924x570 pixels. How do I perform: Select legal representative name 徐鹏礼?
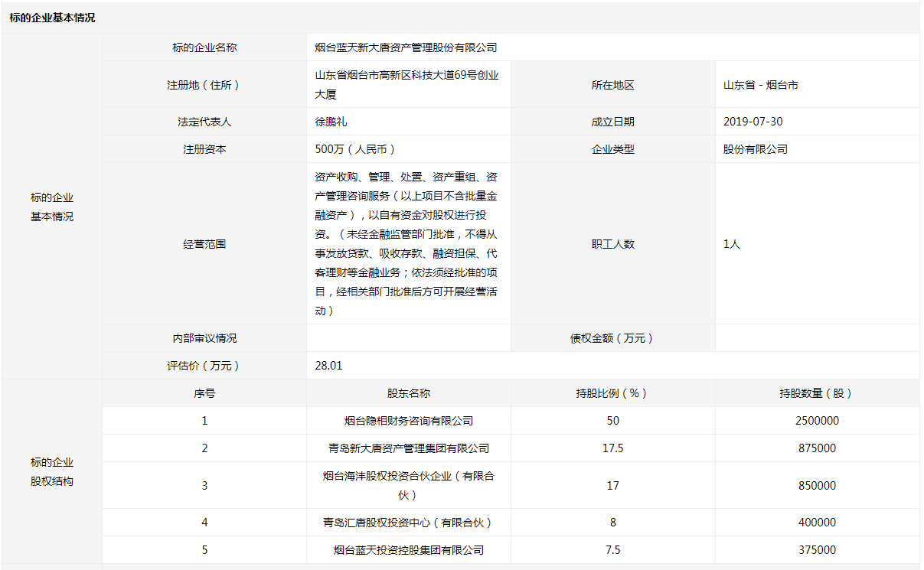tap(331, 122)
